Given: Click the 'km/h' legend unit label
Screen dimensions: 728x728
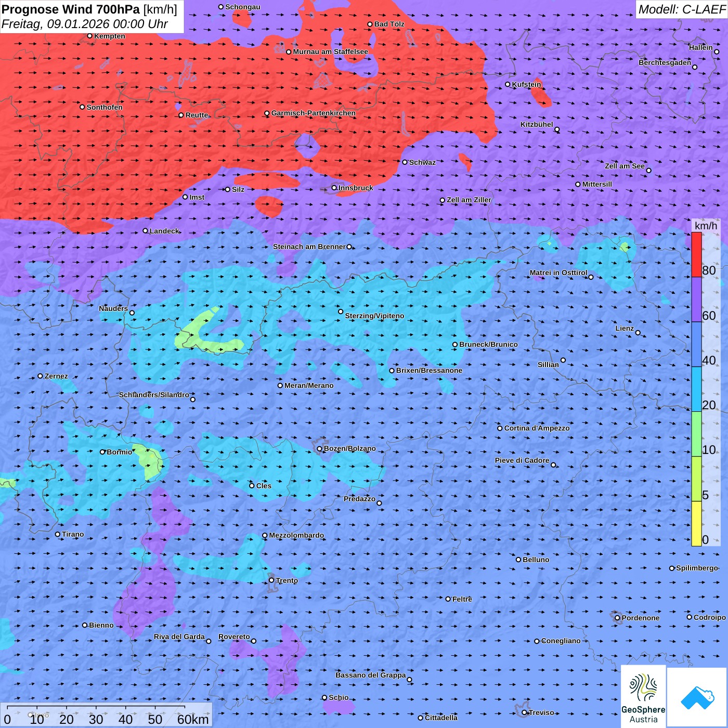Looking at the screenshot, I should pyautogui.click(x=706, y=225).
